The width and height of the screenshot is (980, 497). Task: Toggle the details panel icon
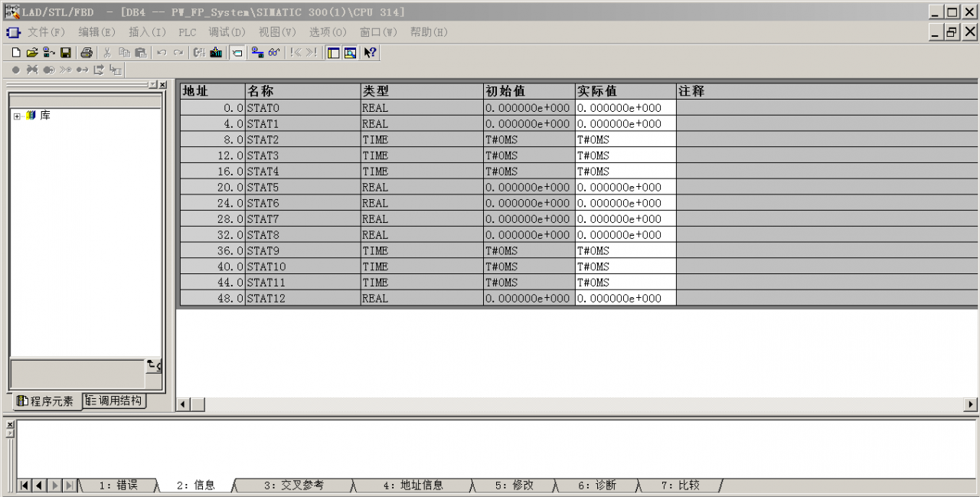click(350, 53)
